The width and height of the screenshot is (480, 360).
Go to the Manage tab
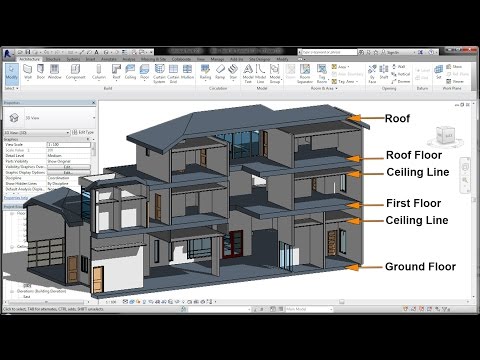tap(217, 59)
